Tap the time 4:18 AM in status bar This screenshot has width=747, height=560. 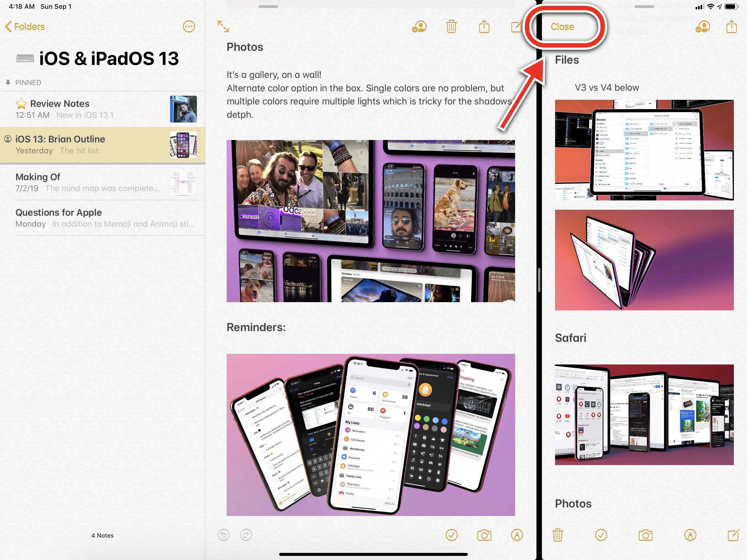point(22,6)
